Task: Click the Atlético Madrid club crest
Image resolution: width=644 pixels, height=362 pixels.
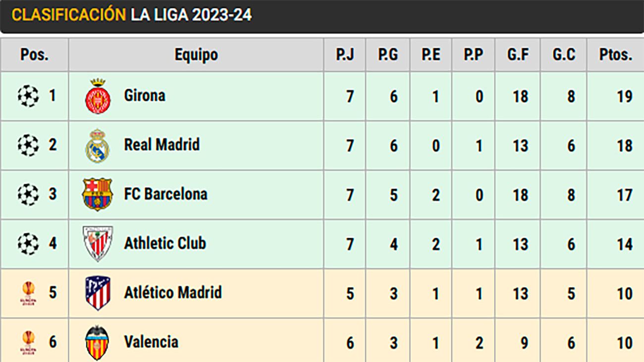Action: coord(97,293)
